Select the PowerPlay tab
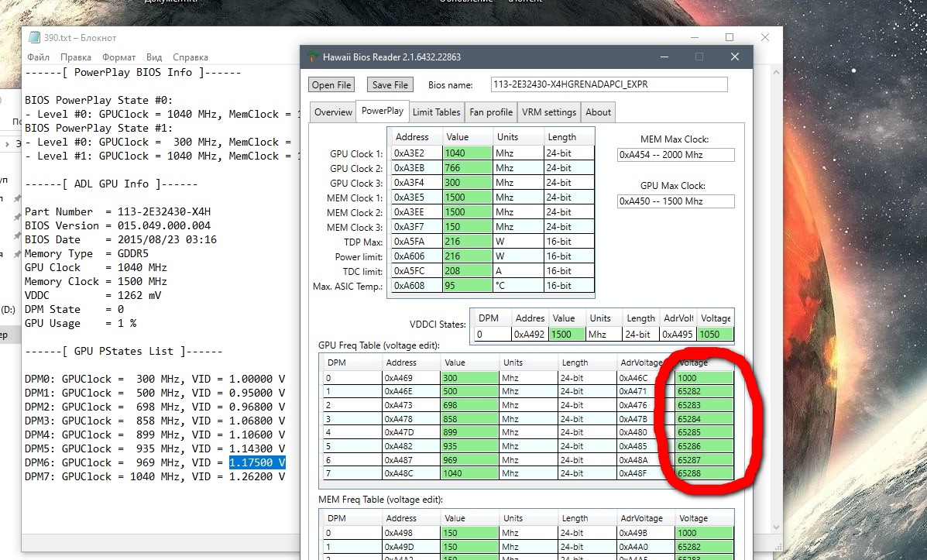927x560 pixels. pyautogui.click(x=382, y=111)
